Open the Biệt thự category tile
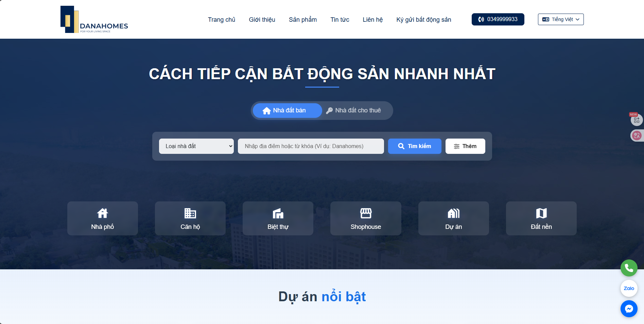Viewport: 644px width, 324px height. (x=278, y=218)
